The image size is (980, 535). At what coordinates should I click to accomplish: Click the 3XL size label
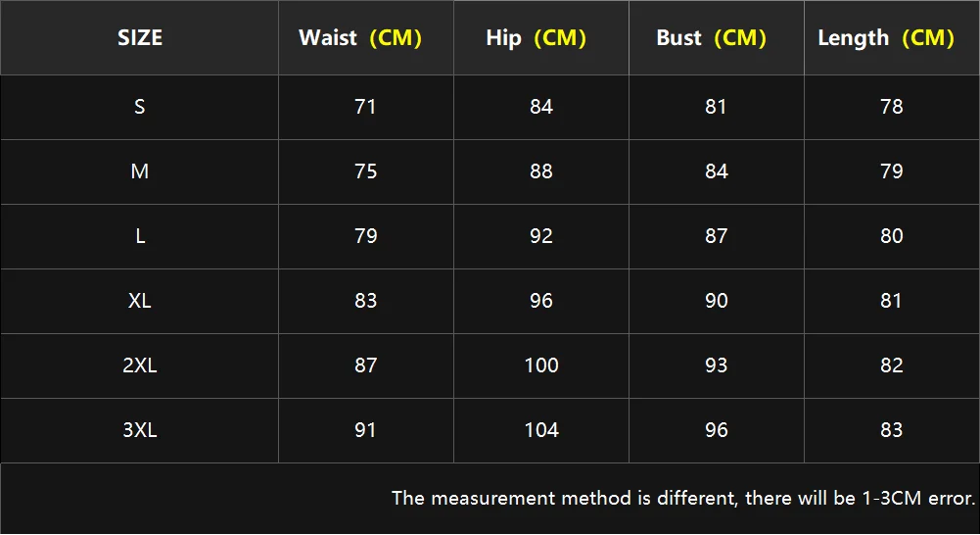140,430
